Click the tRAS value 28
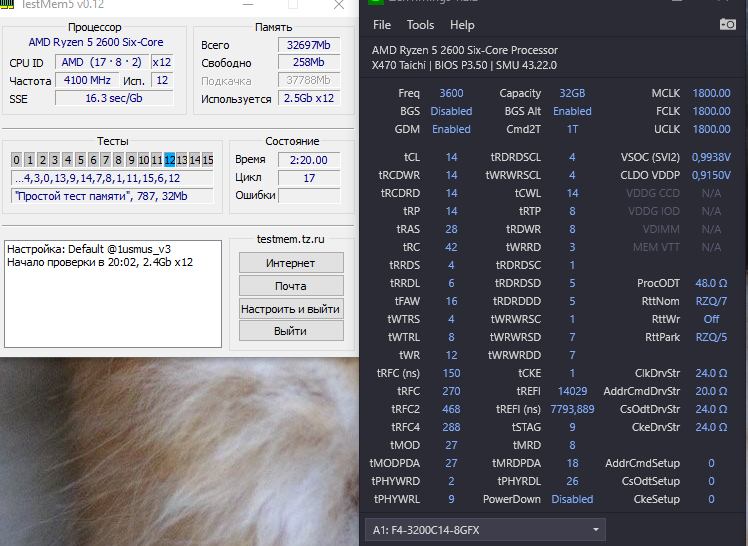Viewport: 748px width, 546px height. click(x=451, y=229)
